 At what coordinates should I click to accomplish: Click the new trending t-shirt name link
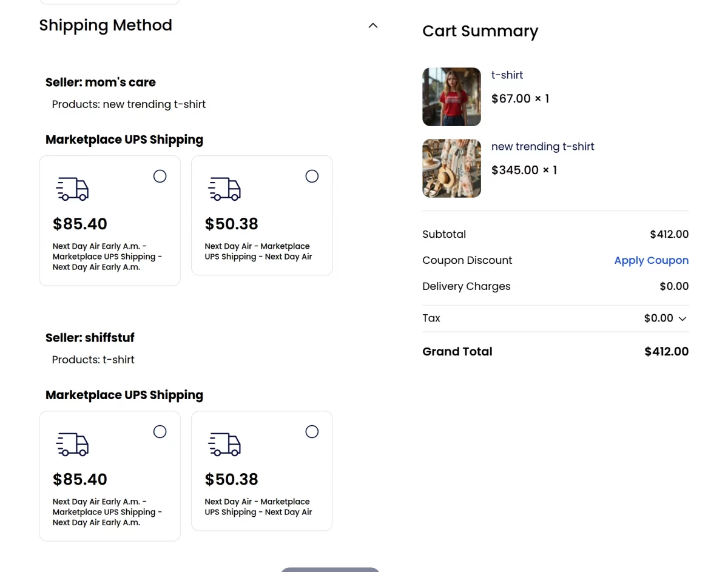[x=542, y=146]
